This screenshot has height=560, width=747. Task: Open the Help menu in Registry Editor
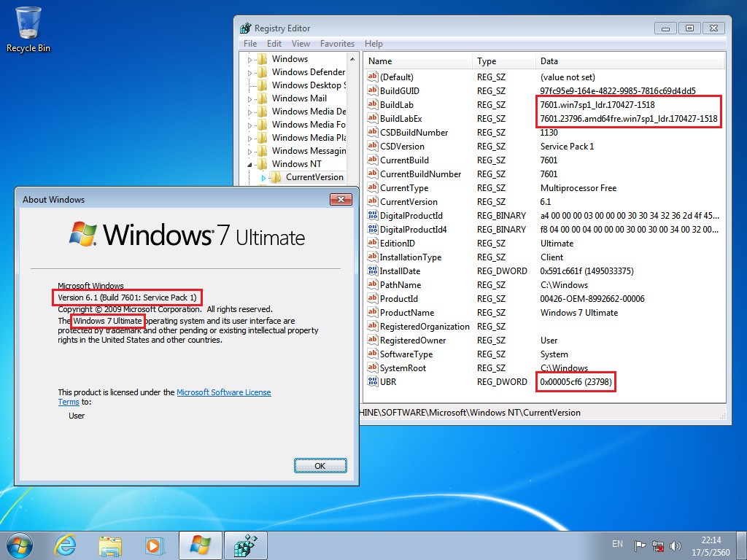click(x=373, y=43)
